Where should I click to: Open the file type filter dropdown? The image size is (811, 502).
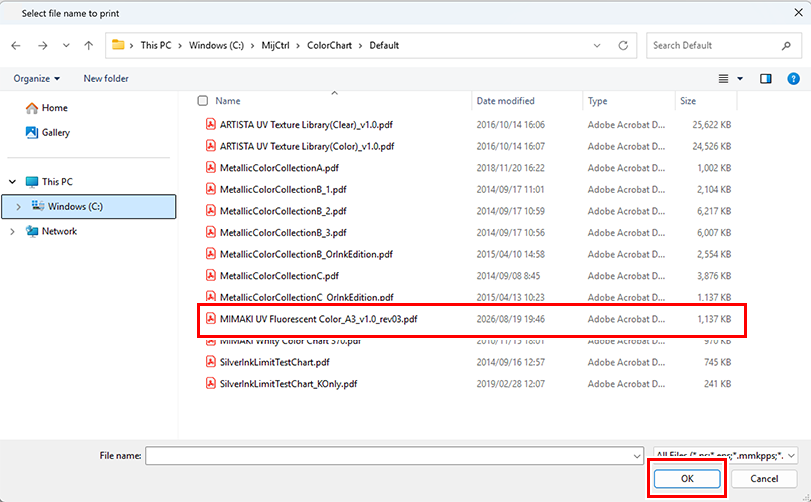pyautogui.click(x=726, y=456)
